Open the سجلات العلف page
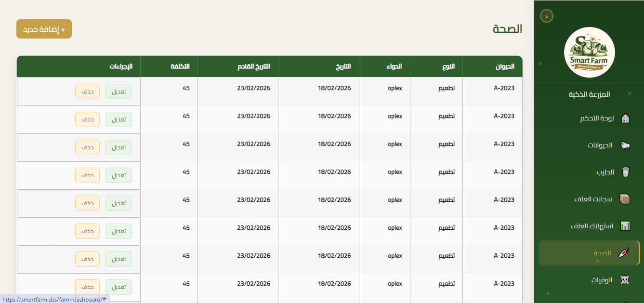 click(593, 199)
